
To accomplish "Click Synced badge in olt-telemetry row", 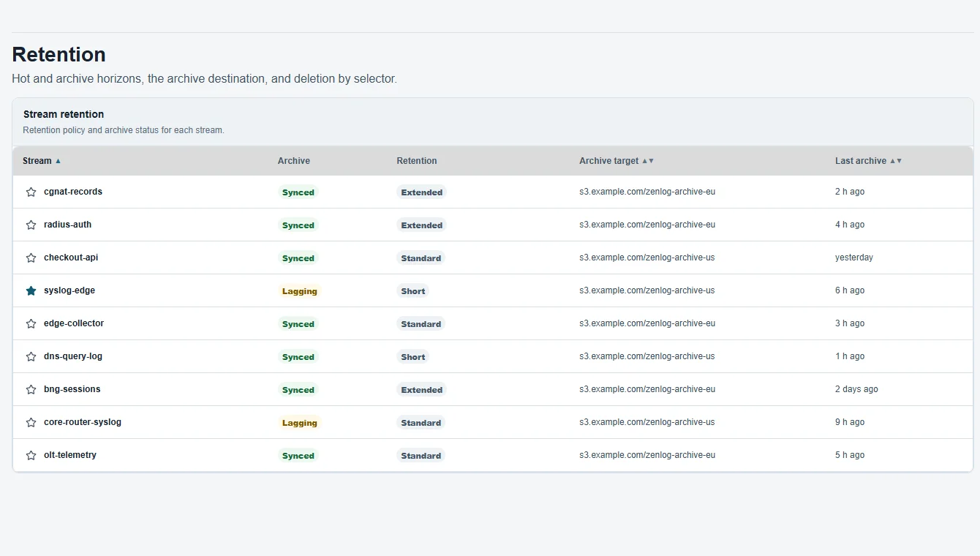I will (298, 456).
